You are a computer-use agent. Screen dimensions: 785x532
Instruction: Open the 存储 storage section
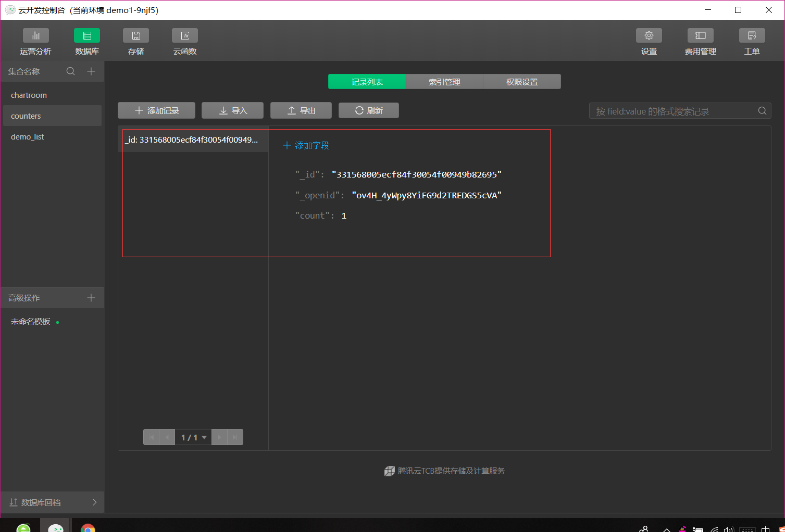(x=136, y=42)
